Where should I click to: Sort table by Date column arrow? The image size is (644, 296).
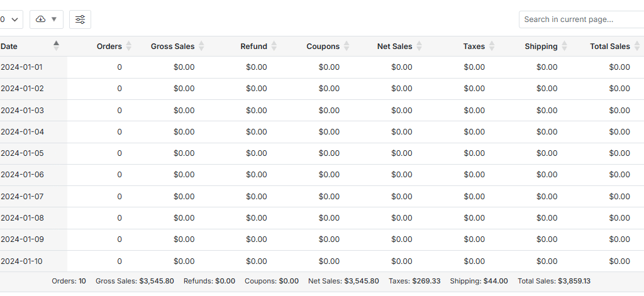tap(57, 46)
